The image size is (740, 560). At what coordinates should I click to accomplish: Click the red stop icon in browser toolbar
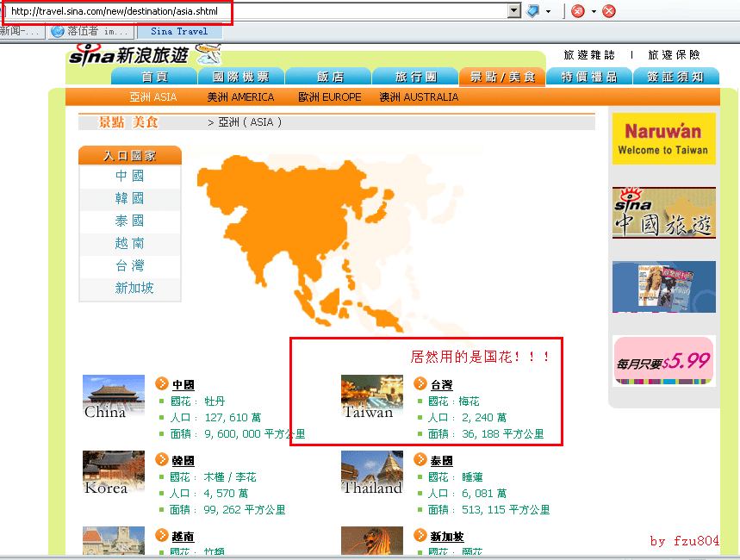coord(578,11)
